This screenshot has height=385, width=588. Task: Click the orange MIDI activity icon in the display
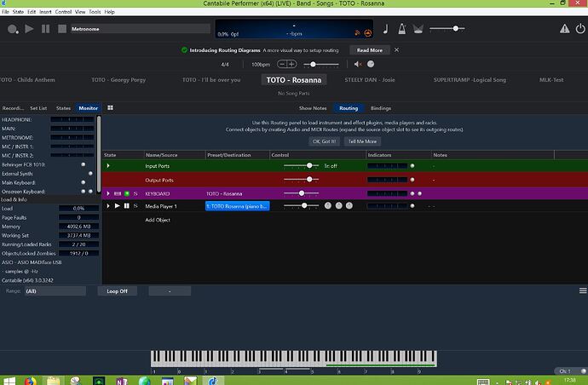[357, 33]
